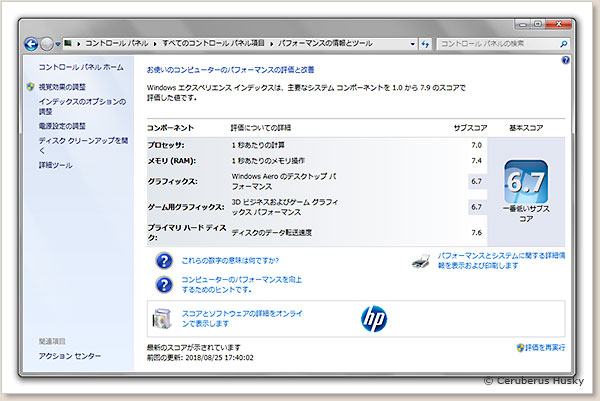Open パフォーマンスとシステムに関する詳細情報 print link

pos(501,261)
